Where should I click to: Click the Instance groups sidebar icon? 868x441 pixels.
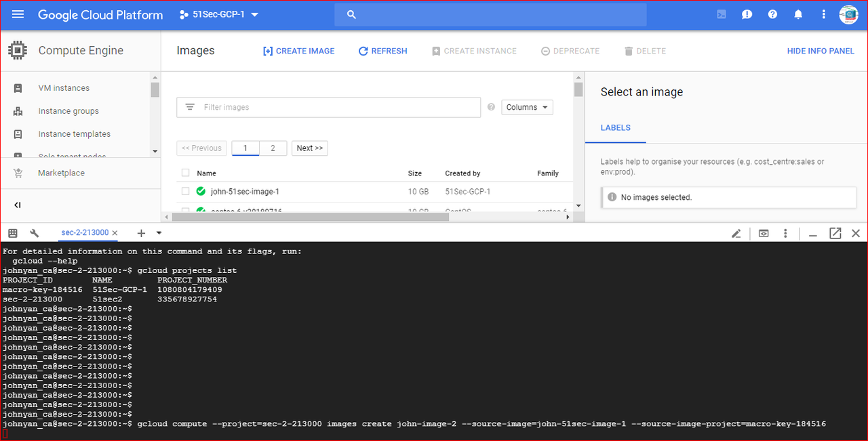18,111
